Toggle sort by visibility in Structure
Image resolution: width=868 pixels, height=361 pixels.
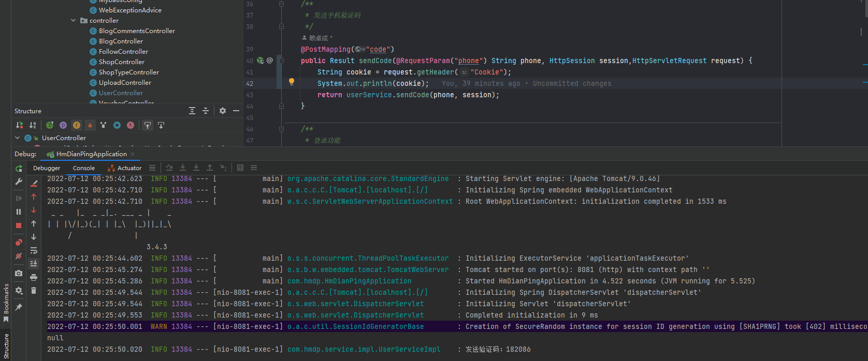point(19,125)
